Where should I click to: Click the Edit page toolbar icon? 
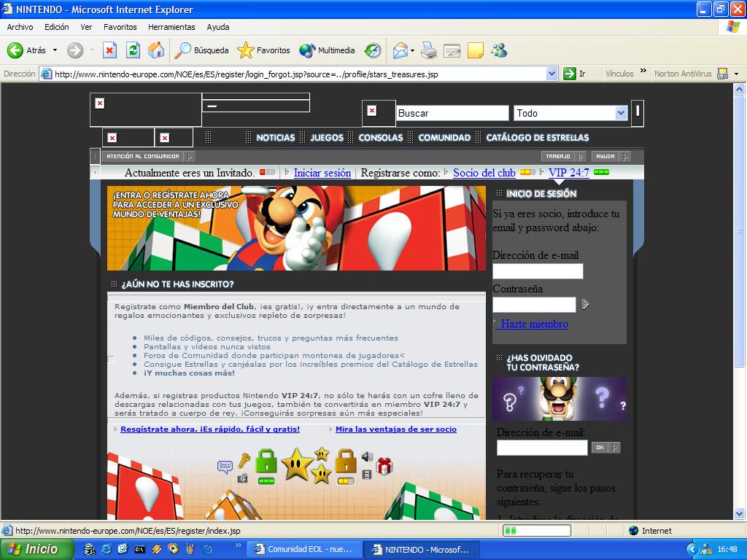[452, 50]
